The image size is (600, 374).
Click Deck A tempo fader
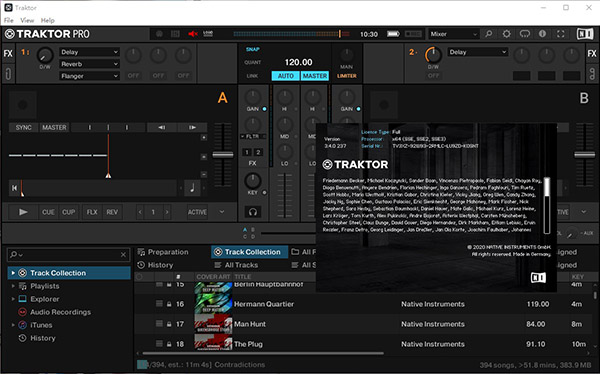click(x=223, y=155)
